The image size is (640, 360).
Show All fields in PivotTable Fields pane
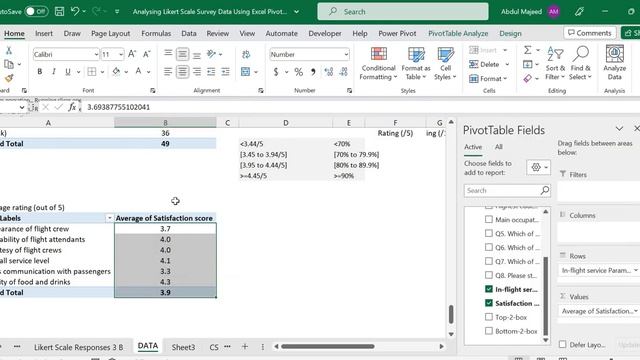coord(498,147)
